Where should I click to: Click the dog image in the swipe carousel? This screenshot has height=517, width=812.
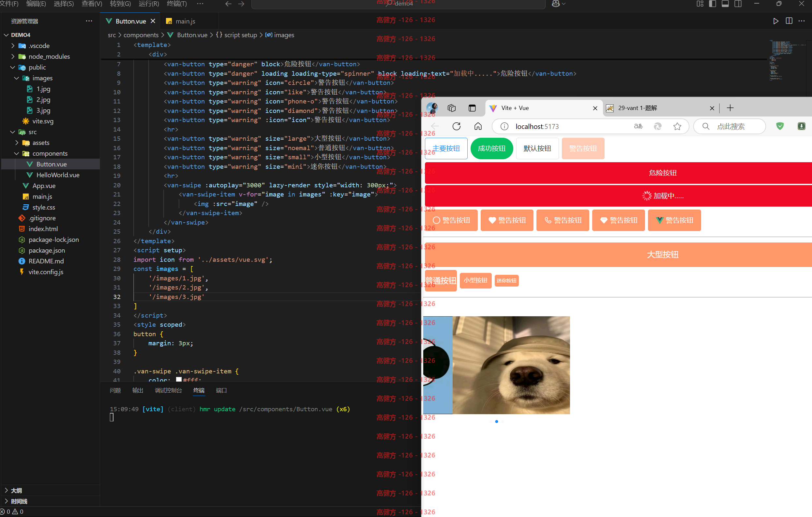click(x=511, y=365)
